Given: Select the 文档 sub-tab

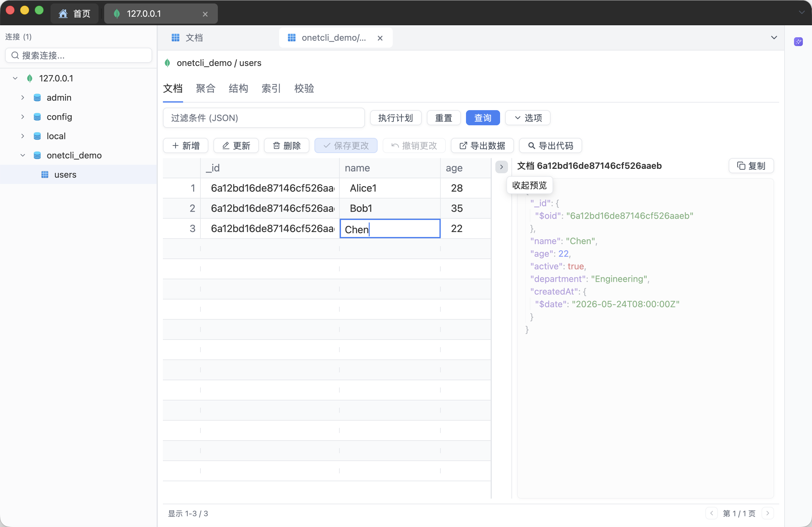Looking at the screenshot, I should tap(173, 88).
